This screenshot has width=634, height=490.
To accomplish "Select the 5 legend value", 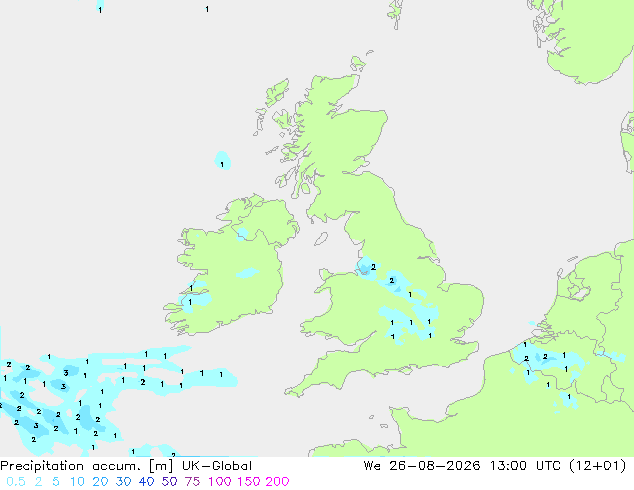I will tap(56, 482).
